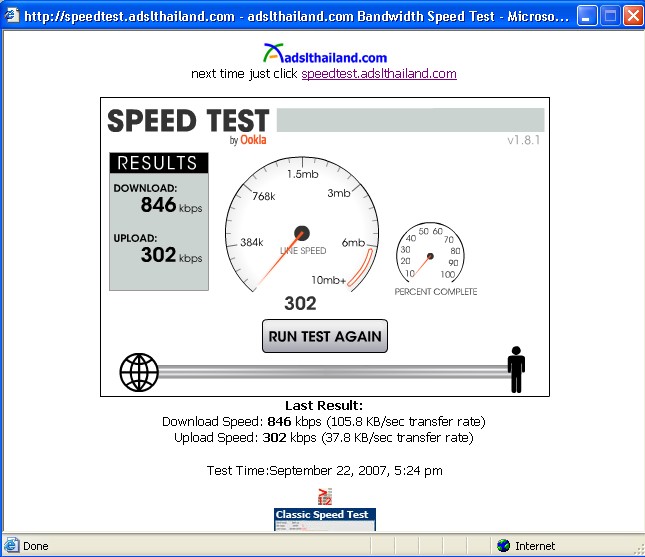This screenshot has height=557, width=645.
Task: Click the percent complete gauge
Action: coord(430,253)
